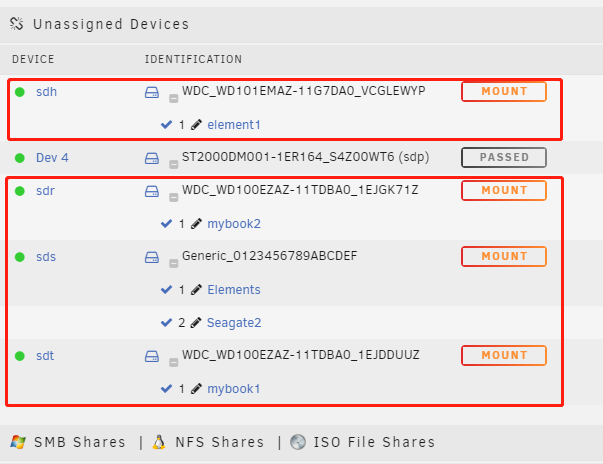Open the sdr device link
Image resolution: width=603 pixels, height=464 pixels.
(x=45, y=191)
